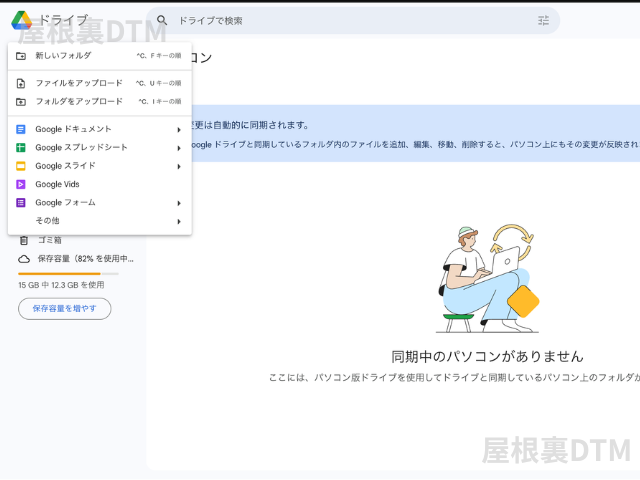Choose ファイルをアップロード menu entry
This screenshot has height=480, width=640.
(100, 83)
